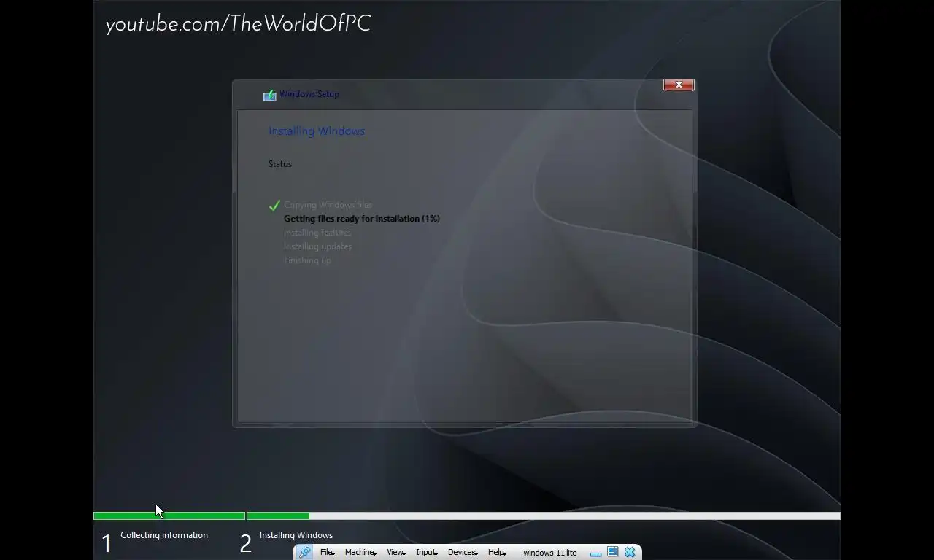The image size is (934, 560).
Task: Exit fullscreen with the restore window icon
Action: click(612, 552)
